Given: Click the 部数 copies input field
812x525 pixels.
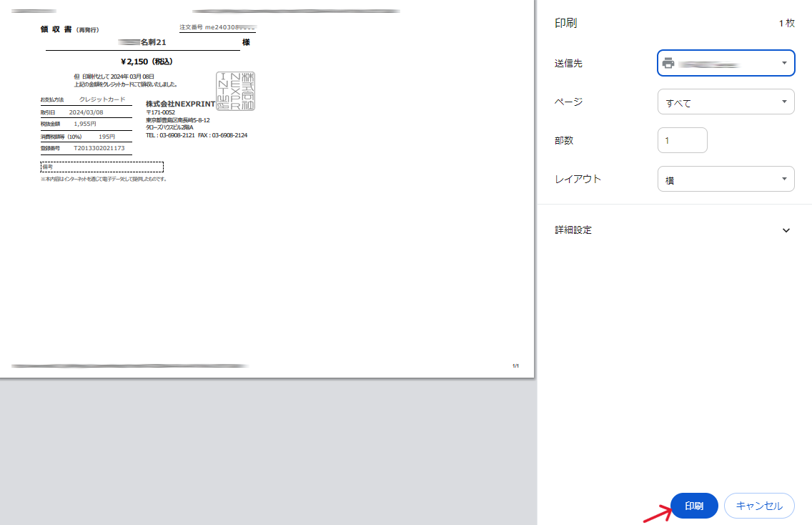Looking at the screenshot, I should [x=683, y=140].
